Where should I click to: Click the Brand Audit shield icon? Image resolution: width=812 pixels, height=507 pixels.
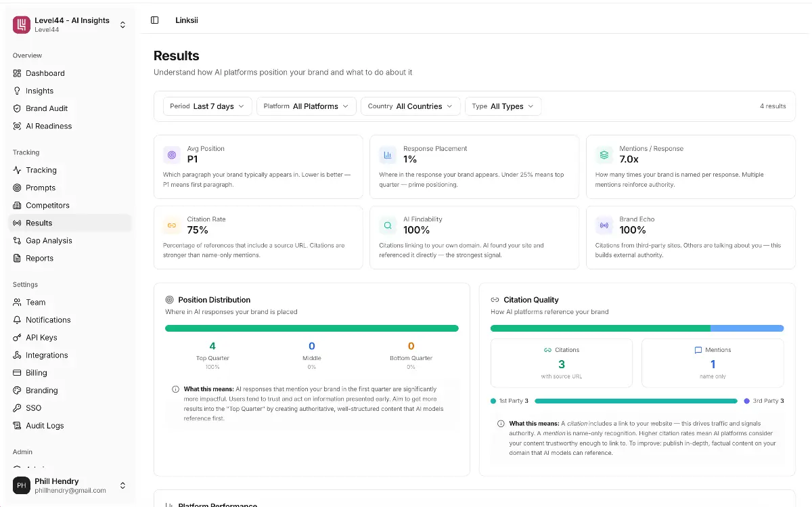[x=18, y=108]
